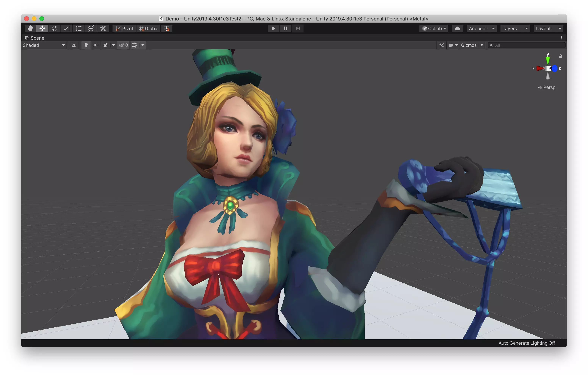The image size is (588, 375).
Task: Open the grid settings dropdown arrow
Action: pyautogui.click(x=143, y=45)
